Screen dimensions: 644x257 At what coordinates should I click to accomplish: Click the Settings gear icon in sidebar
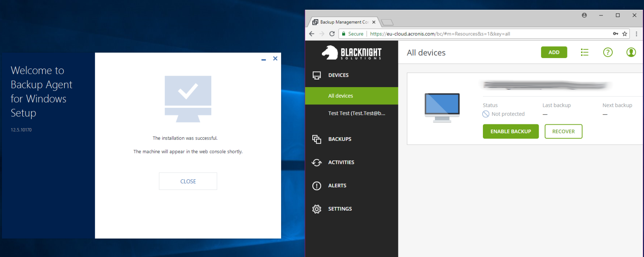tap(317, 209)
